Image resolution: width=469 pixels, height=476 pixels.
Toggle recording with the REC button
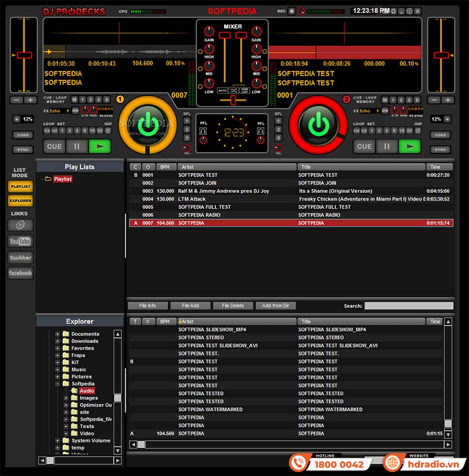point(292,10)
